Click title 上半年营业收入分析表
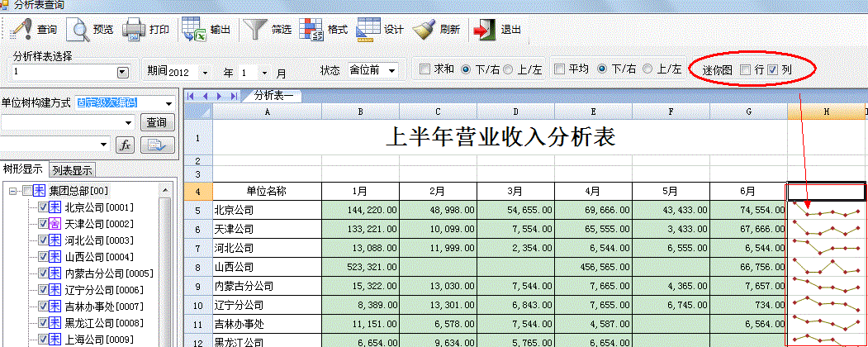Screen dimensions: 868x347 (x=500, y=136)
